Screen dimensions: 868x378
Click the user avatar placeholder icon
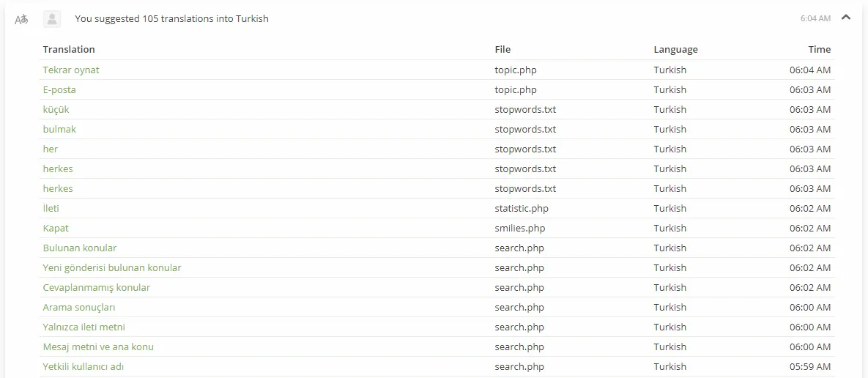pos(52,19)
